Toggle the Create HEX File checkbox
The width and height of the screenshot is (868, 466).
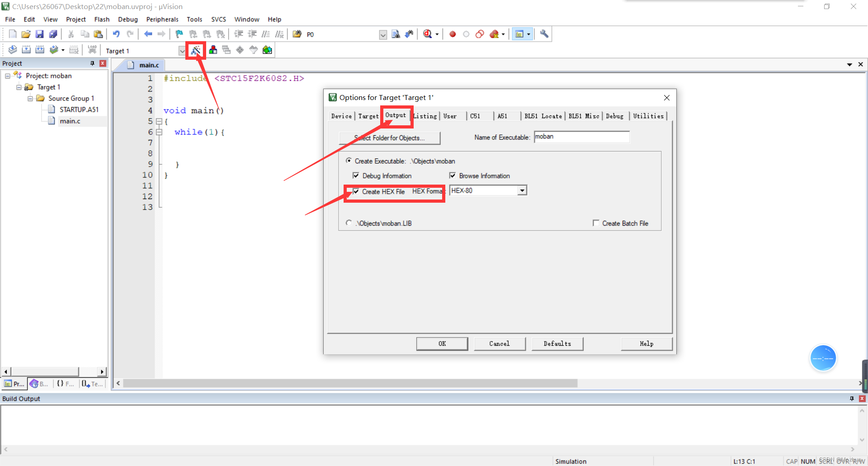(x=356, y=191)
